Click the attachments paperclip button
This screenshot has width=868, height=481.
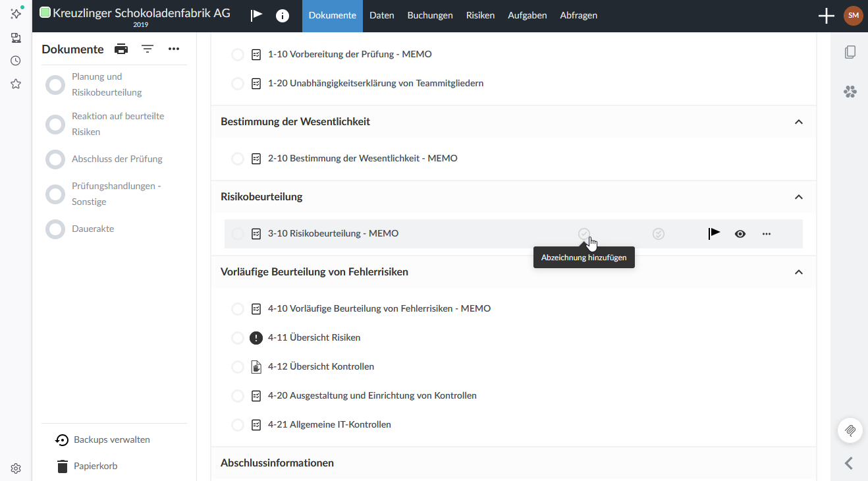(x=850, y=430)
